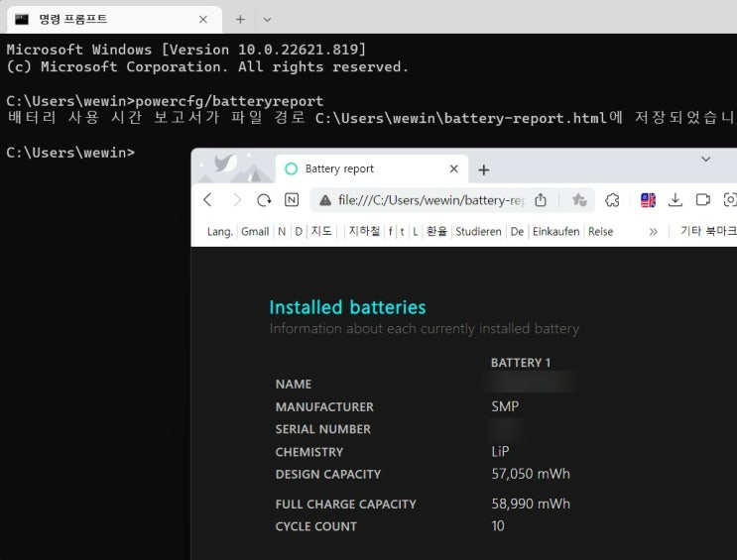Switch to the Battery report tab
Image resolution: width=737 pixels, height=560 pixels.
(371, 168)
